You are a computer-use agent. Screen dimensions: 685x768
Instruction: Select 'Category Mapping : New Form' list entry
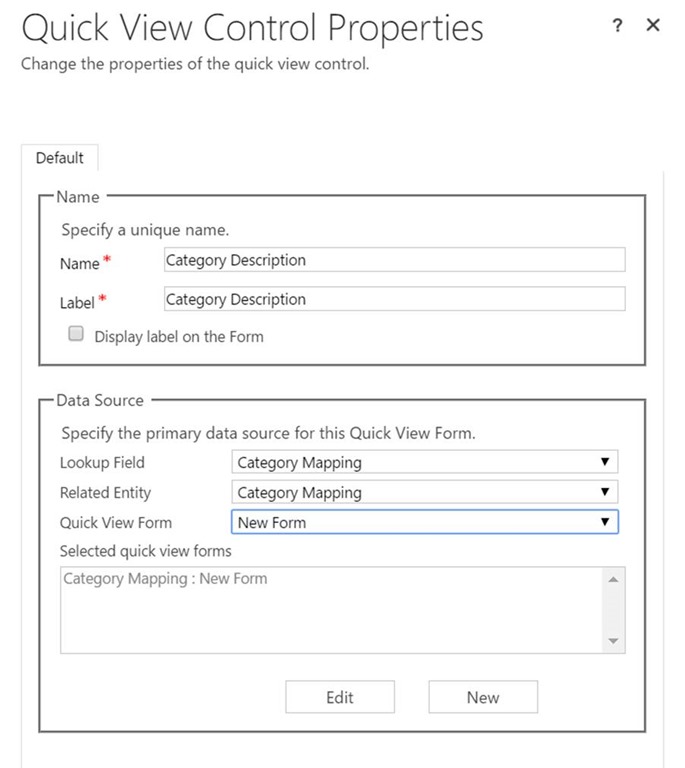point(165,578)
